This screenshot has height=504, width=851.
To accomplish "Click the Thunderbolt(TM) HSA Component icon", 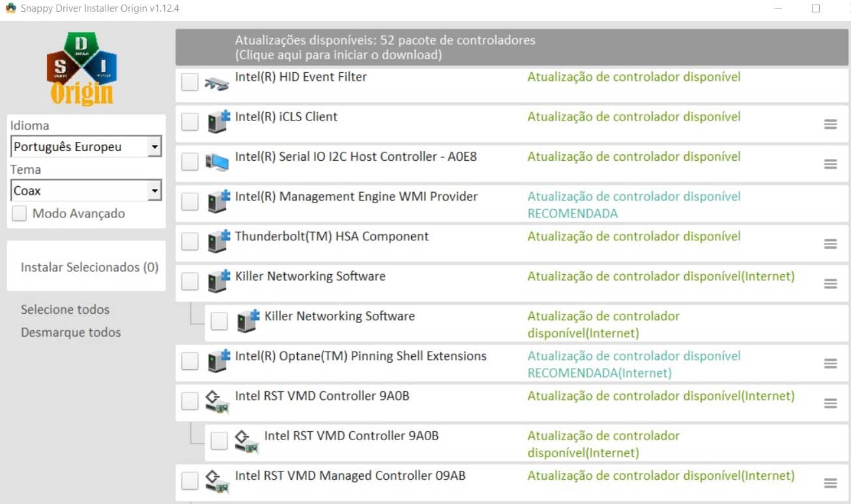I will coord(218,242).
